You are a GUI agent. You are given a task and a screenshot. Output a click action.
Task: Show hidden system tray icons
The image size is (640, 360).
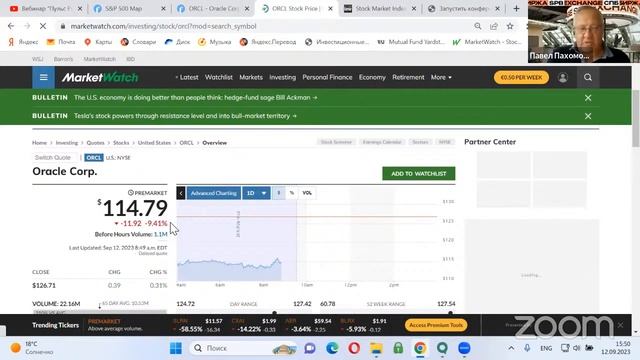click(x=511, y=348)
